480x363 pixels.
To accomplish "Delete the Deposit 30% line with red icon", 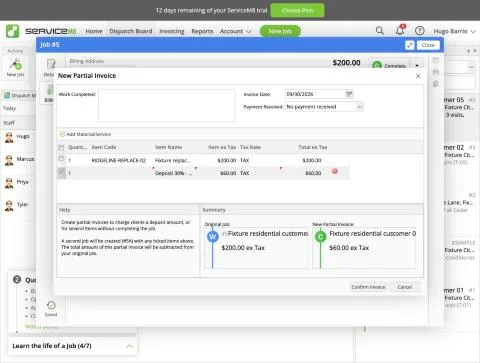I will 335,171.
